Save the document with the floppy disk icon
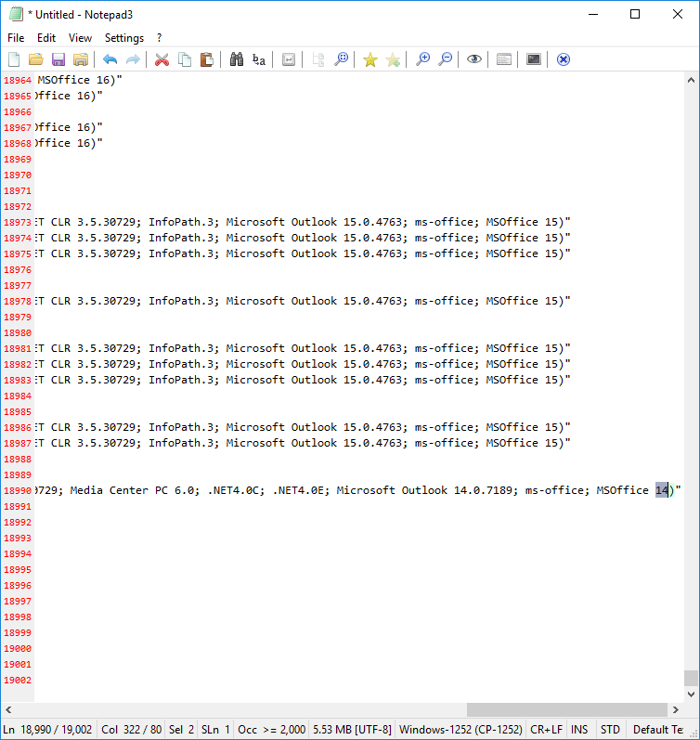The height and width of the screenshot is (740, 700). pyautogui.click(x=58, y=59)
